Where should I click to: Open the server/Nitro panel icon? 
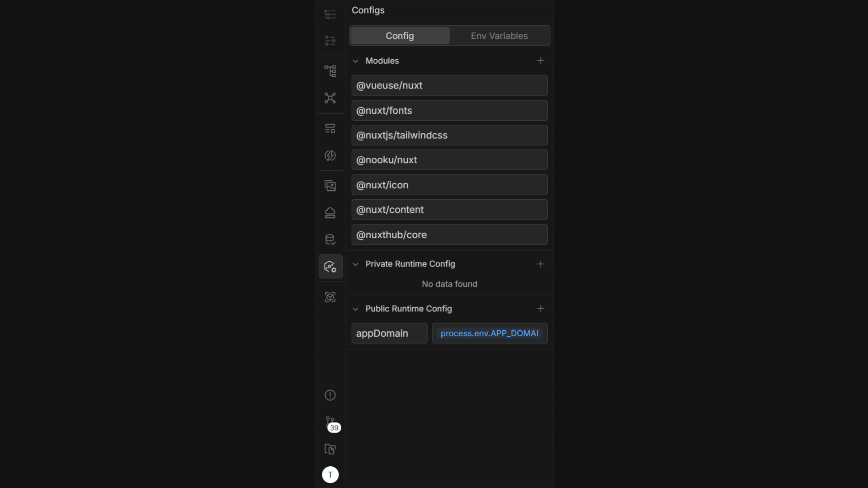coord(330,155)
